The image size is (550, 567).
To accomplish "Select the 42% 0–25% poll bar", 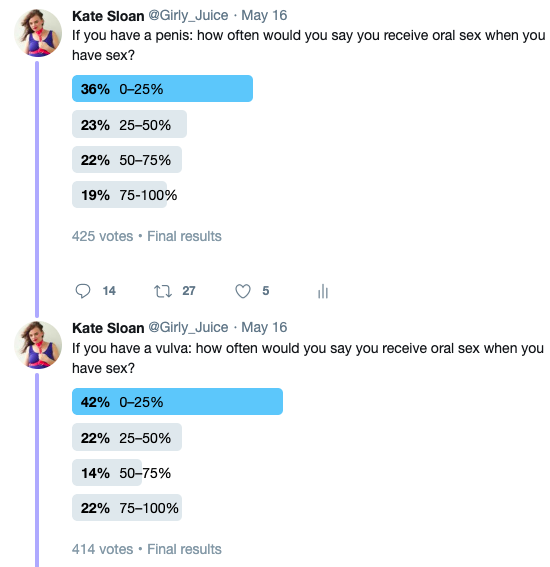I will click(177, 401).
